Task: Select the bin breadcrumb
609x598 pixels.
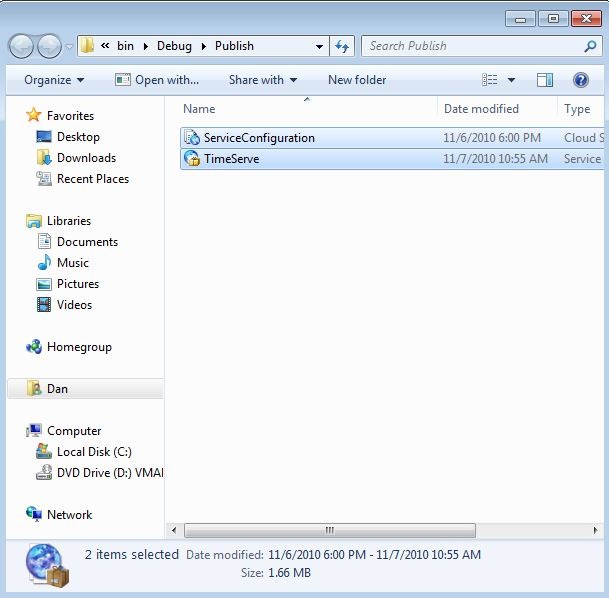Action: pyautogui.click(x=125, y=46)
